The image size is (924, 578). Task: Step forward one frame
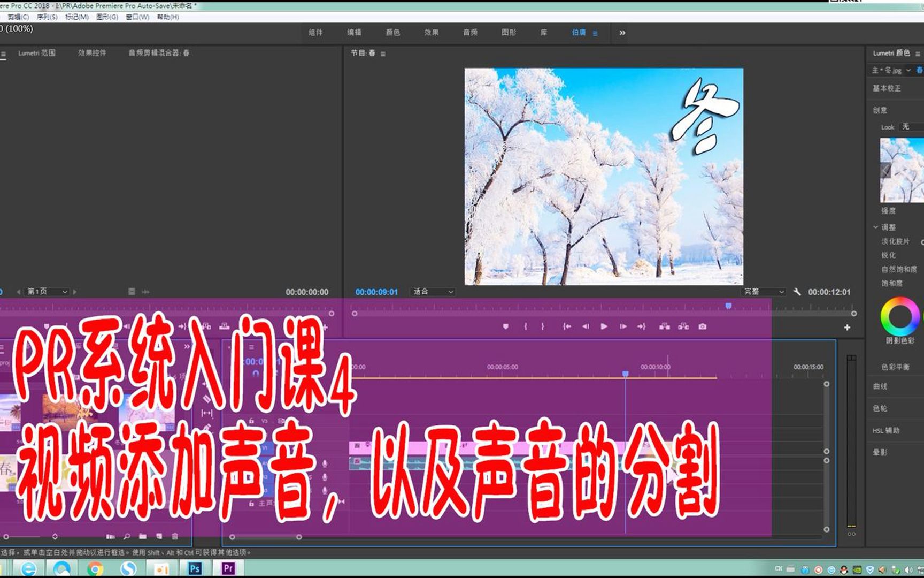(623, 326)
